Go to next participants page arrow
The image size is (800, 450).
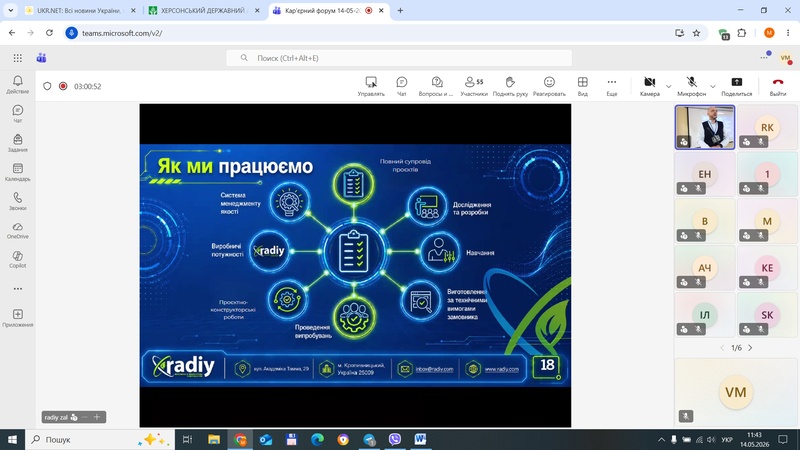click(750, 347)
